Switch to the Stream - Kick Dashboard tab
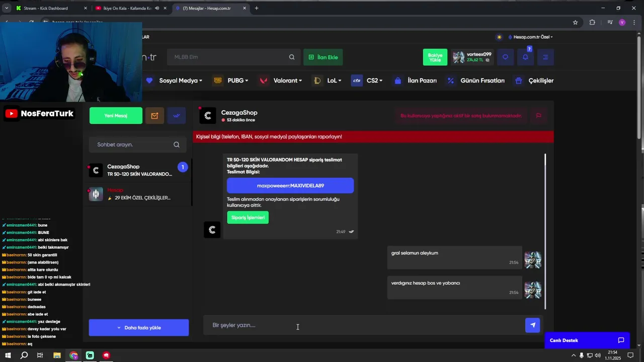Viewport: 644px width, 362px height. (x=50, y=8)
